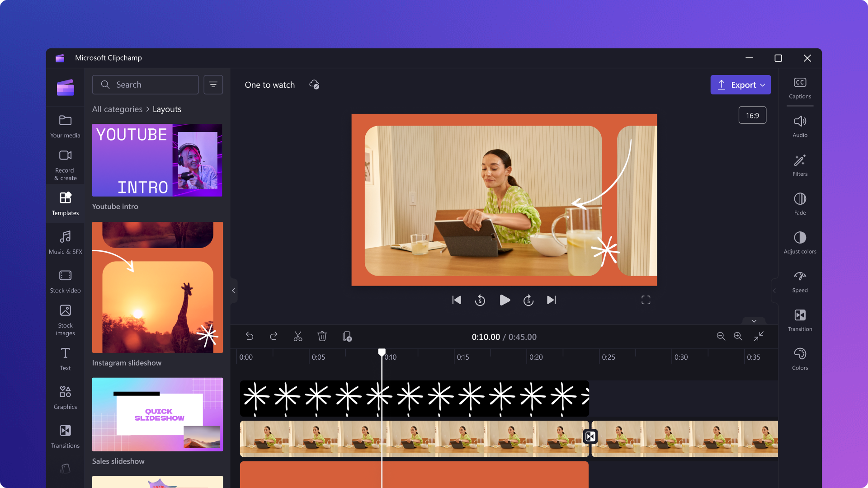The image size is (868, 488).
Task: Click the Youtube intro template
Action: pos(157,160)
